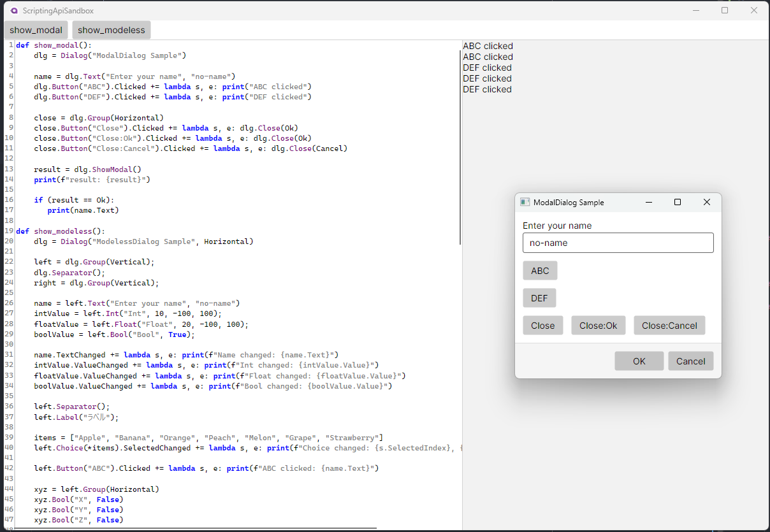Click code line 'def show_modal():'
Viewport: 770px width, 532px height.
(54, 45)
